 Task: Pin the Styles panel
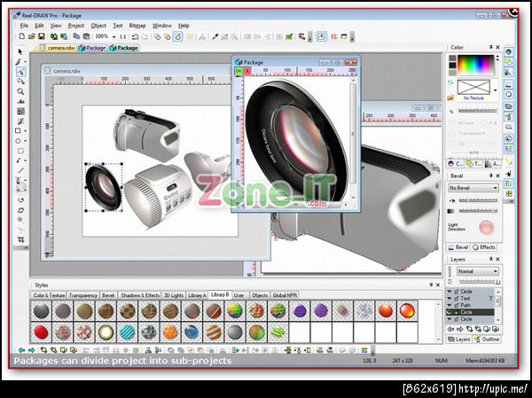coord(431,285)
